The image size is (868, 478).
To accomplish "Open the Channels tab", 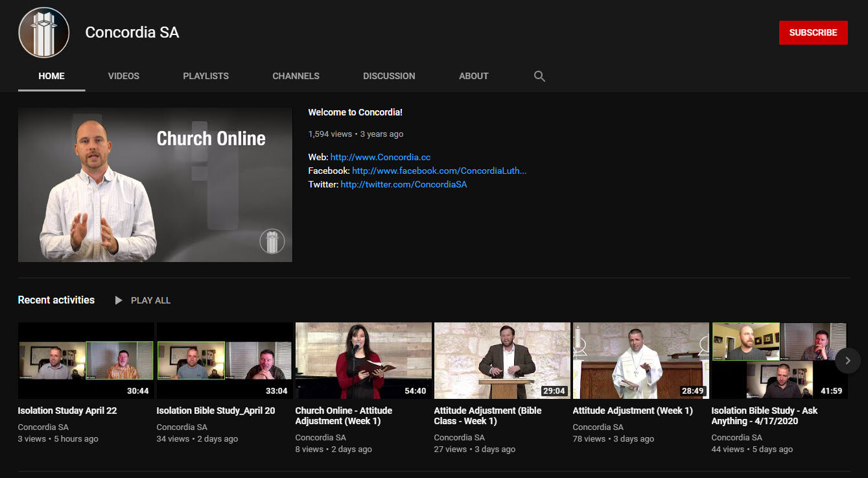I will pos(296,76).
